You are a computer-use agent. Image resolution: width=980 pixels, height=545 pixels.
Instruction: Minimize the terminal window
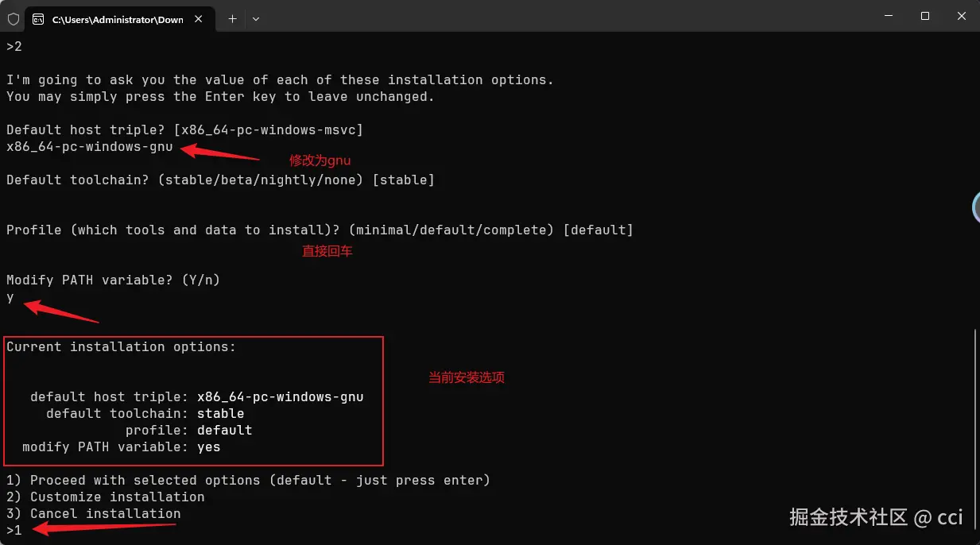point(888,16)
